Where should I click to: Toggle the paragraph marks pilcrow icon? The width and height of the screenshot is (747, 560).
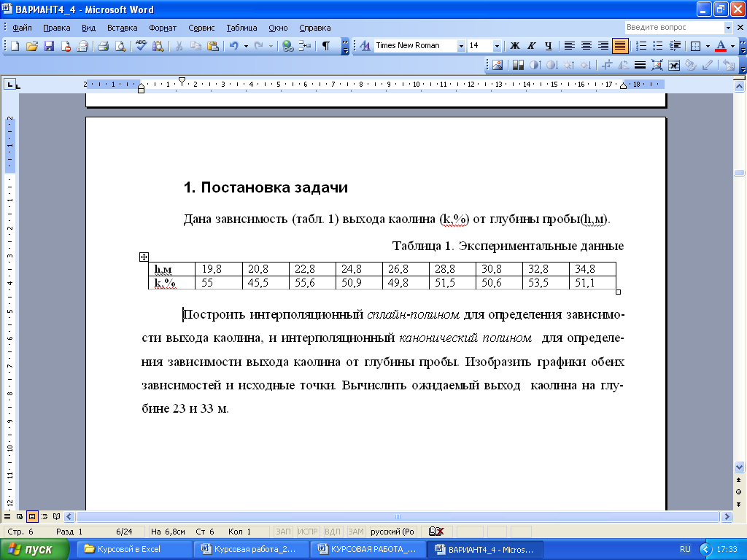click(x=326, y=46)
